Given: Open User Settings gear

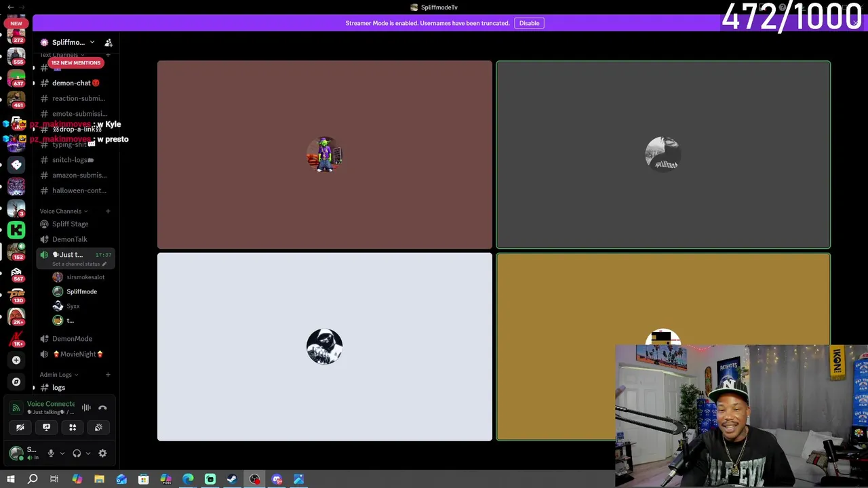Looking at the screenshot, I should (102, 453).
